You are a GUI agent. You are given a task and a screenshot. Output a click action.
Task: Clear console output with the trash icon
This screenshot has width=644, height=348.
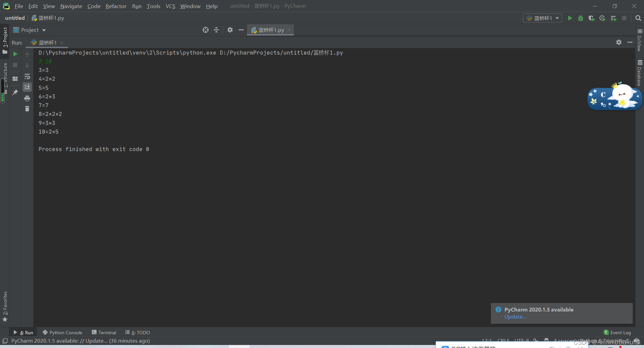27,109
